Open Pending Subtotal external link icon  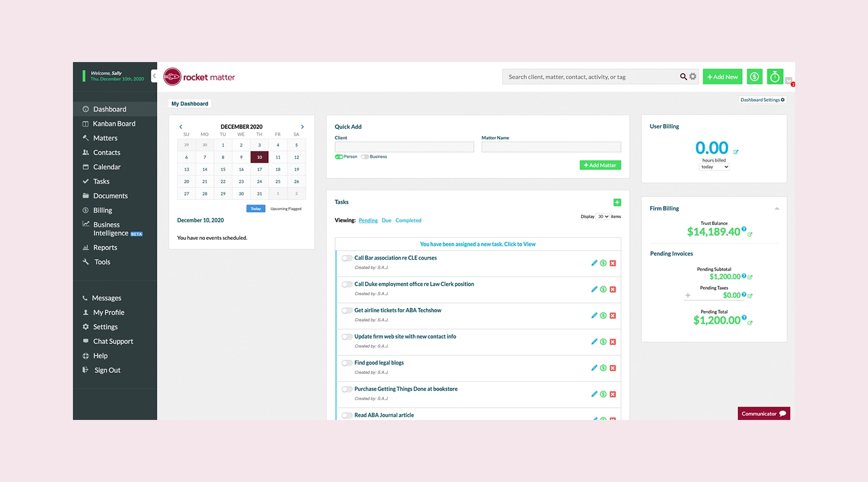750,277
